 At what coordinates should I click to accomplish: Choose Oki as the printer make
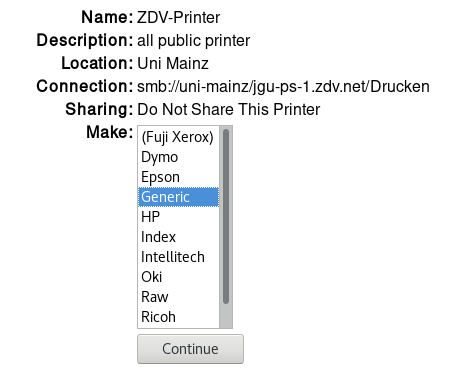pyautogui.click(x=179, y=277)
